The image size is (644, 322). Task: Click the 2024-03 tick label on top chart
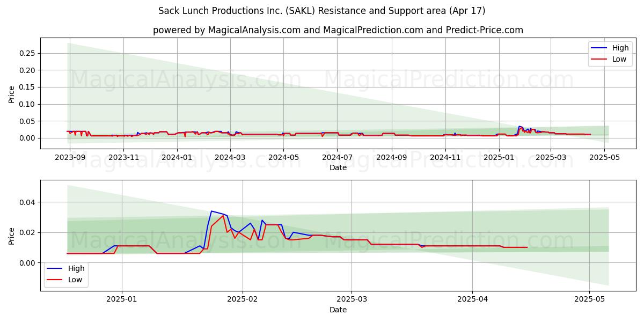(x=230, y=157)
